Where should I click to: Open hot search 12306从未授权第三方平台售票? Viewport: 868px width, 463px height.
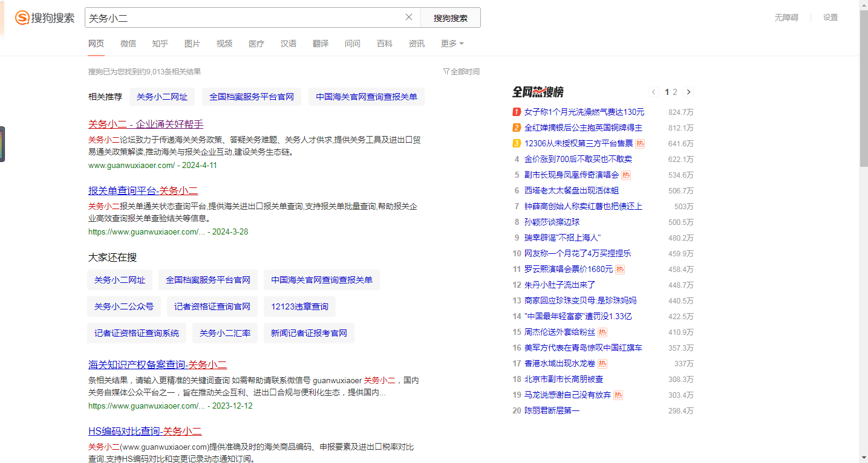coord(578,143)
